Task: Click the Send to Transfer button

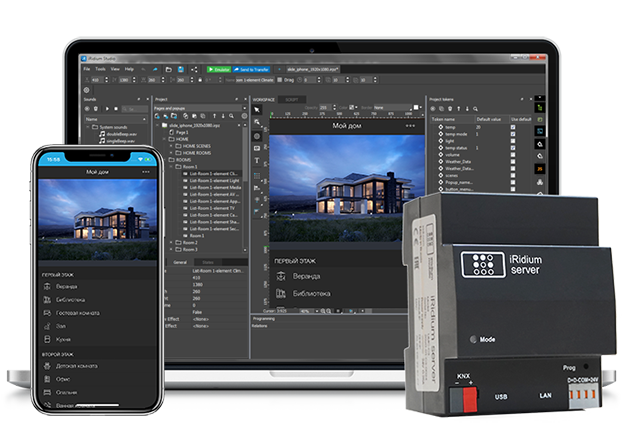Action: click(x=253, y=69)
